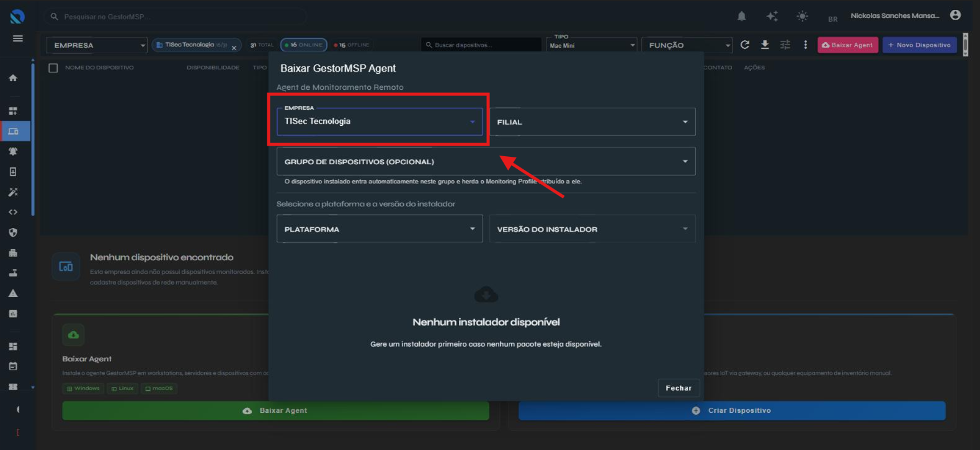Click the user name Nickolas Sanches
The image size is (980, 450).
[894, 15]
